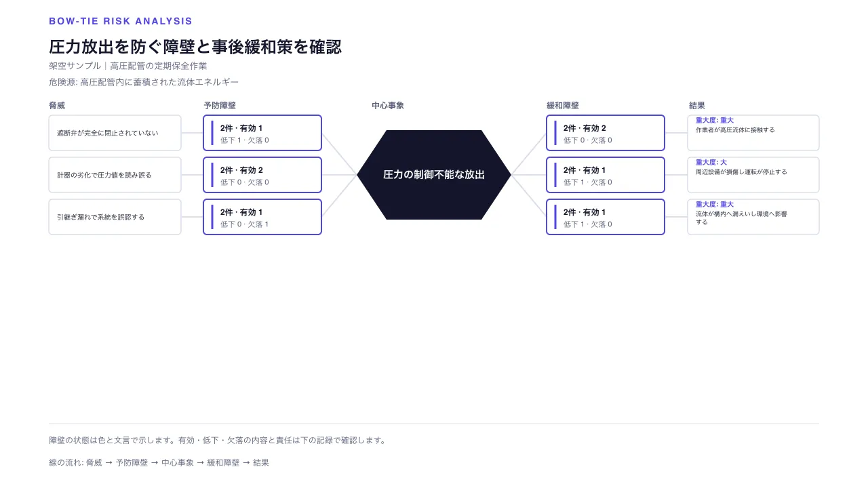Select threat card 引継ぎ漏れで系統を誤認する
Screen dimensions: 868x488
(x=115, y=217)
